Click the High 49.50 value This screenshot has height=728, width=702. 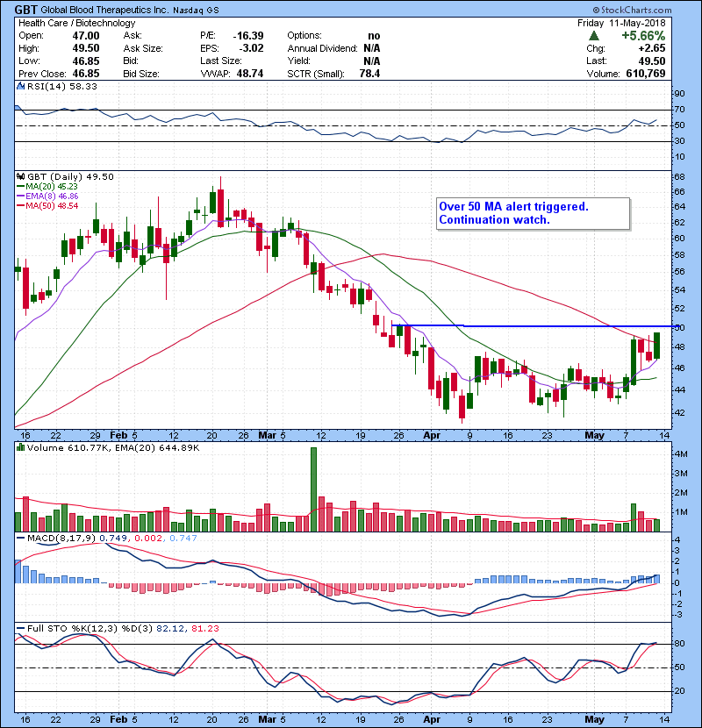[86, 48]
